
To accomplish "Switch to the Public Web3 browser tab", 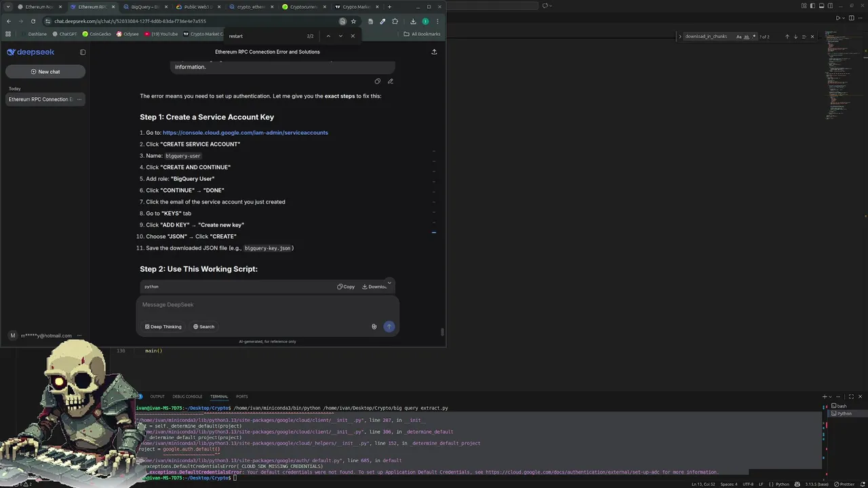I will [197, 7].
